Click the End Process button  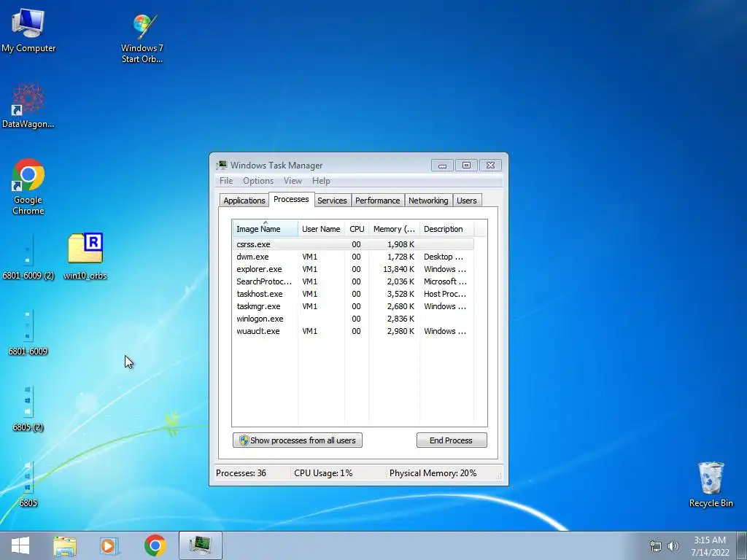[452, 440]
